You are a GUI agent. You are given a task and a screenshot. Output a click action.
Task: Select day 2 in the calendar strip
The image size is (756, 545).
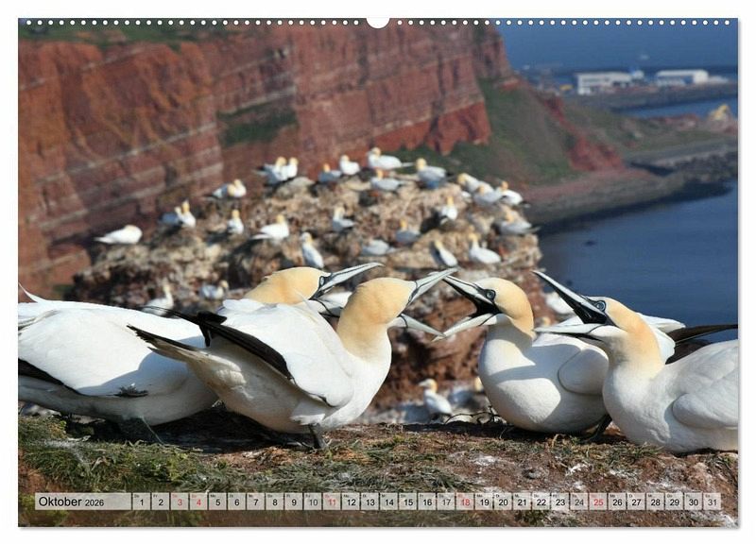click(x=160, y=502)
